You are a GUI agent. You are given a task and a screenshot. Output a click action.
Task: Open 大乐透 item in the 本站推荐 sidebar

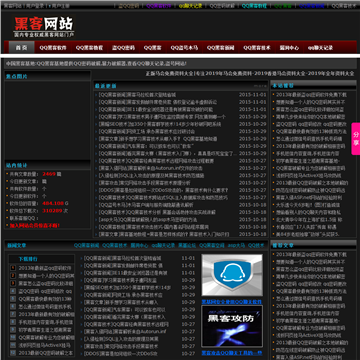pos(308,205)
